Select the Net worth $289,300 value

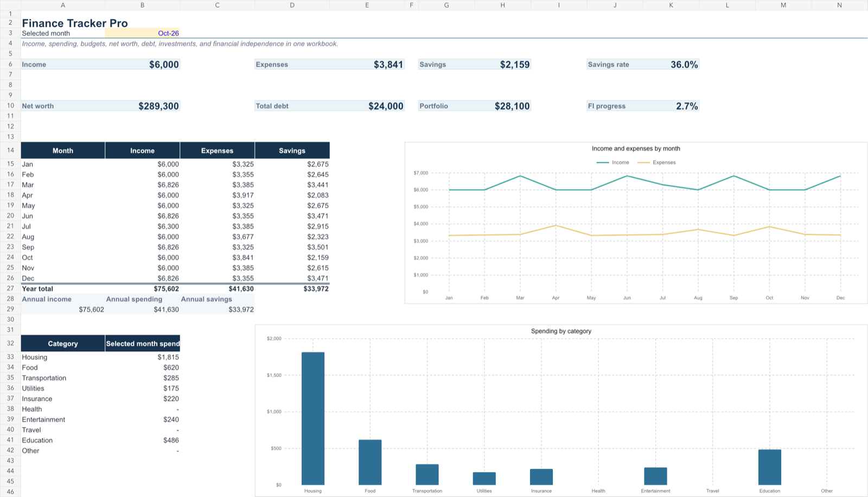[x=143, y=106]
